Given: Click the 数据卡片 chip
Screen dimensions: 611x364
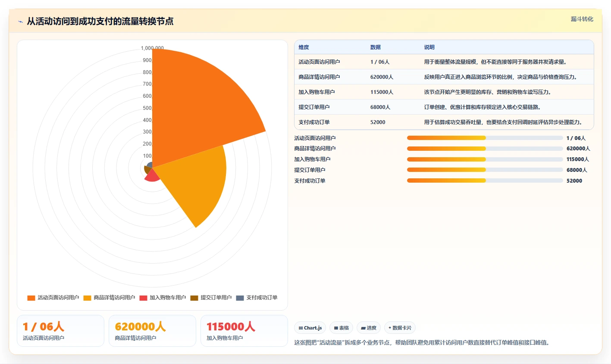Looking at the screenshot, I should click(x=400, y=328).
